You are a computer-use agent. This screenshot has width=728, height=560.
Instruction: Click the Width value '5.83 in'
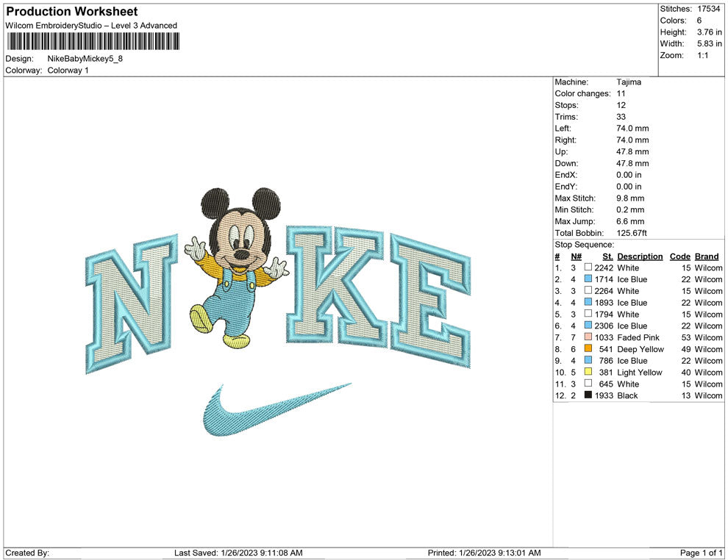point(710,43)
